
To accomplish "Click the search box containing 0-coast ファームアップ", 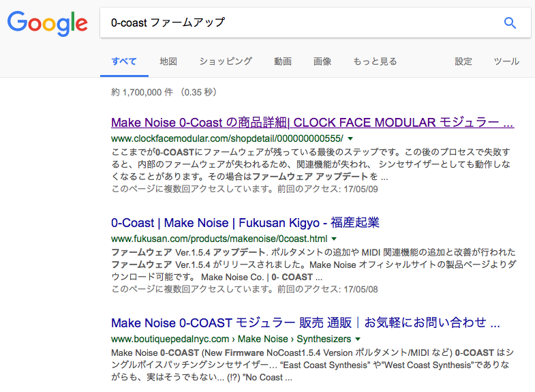I will pyautogui.click(x=316, y=22).
